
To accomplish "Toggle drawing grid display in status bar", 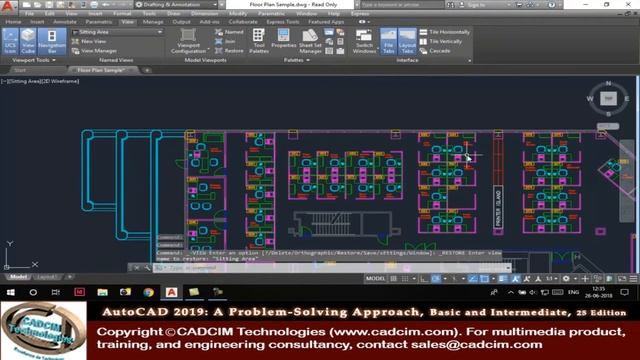I will [x=393, y=279].
